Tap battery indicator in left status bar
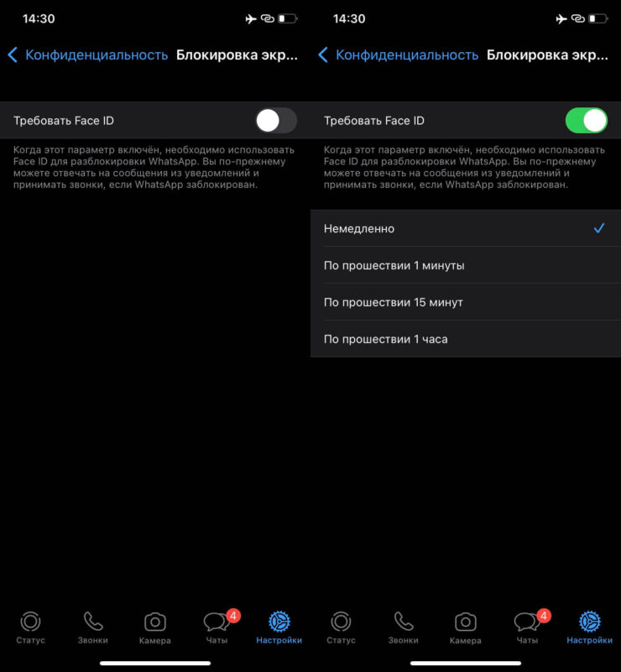Image resolution: width=621 pixels, height=672 pixels. [x=288, y=18]
